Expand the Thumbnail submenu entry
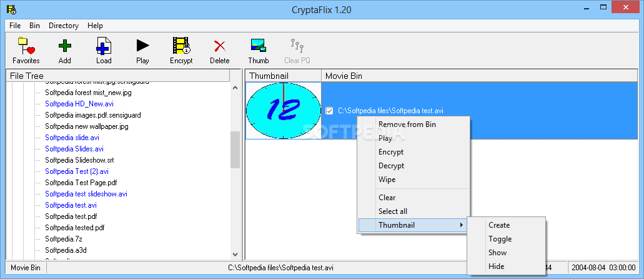The width and height of the screenshot is (644, 279). [x=413, y=225]
